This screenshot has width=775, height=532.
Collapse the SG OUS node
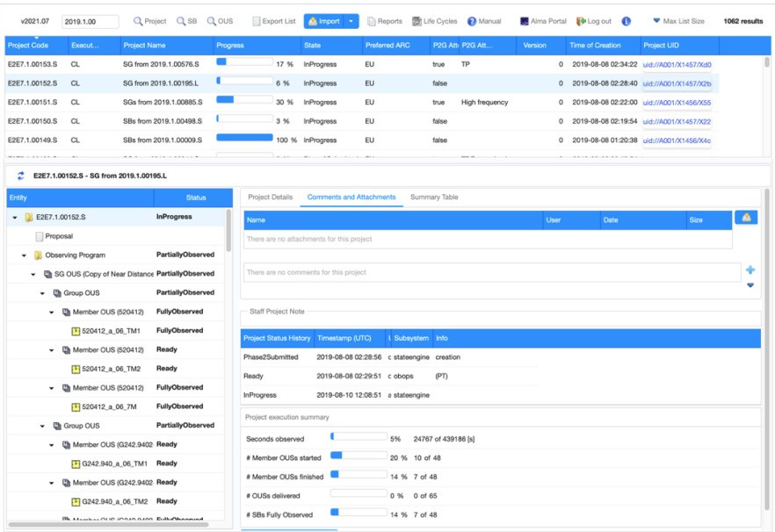pos(33,274)
